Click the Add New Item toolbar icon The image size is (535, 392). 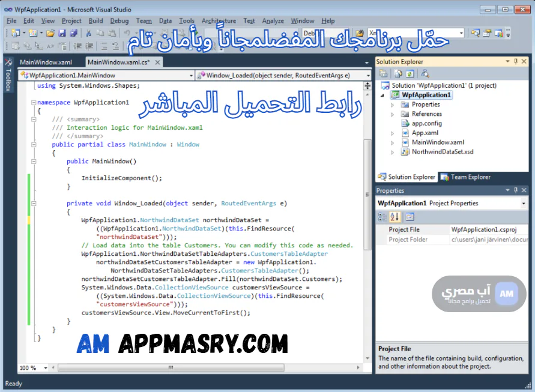tap(33, 33)
